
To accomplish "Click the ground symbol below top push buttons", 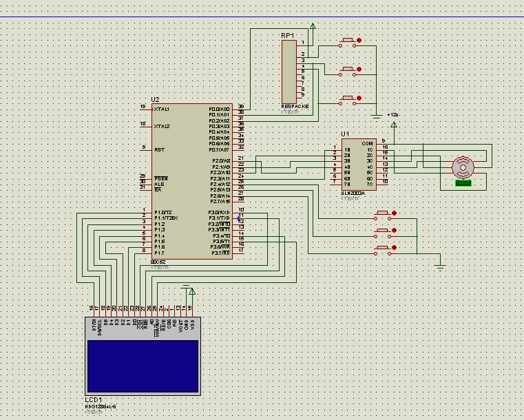I will pyautogui.click(x=377, y=114).
